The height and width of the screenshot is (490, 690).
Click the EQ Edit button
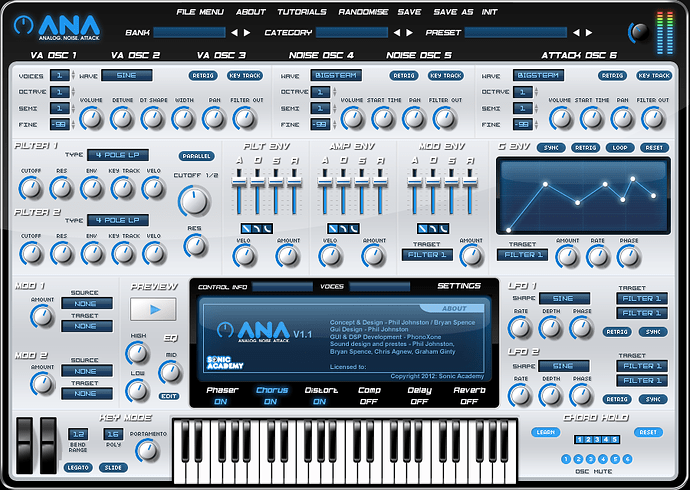(x=169, y=396)
